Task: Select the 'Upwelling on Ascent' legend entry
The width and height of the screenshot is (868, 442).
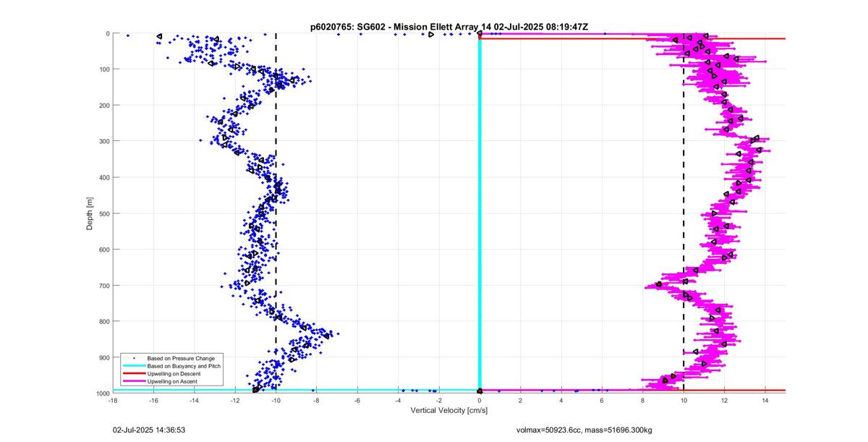Action: coord(172,381)
